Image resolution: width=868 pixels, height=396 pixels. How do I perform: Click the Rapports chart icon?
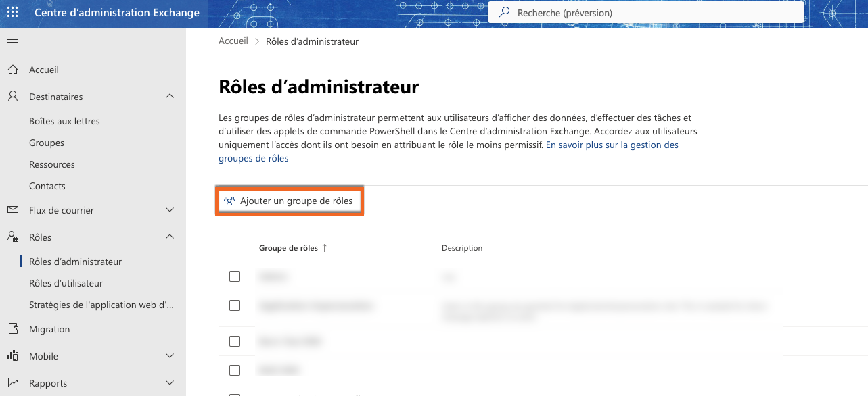pos(12,382)
